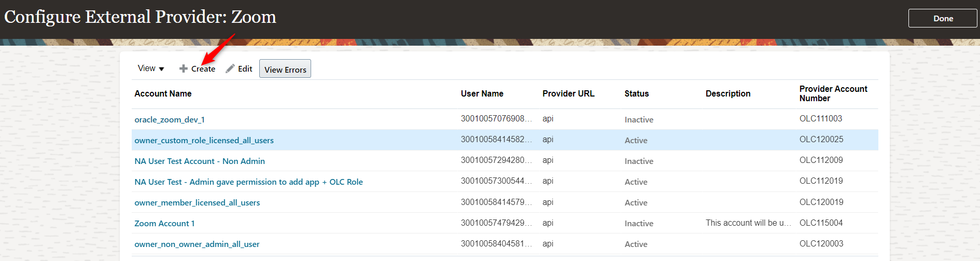Click the user name 30010058414582 cell
980x261 pixels.
[x=496, y=140]
